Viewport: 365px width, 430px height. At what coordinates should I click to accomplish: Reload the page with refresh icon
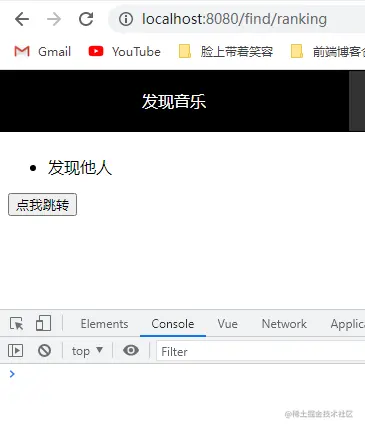pos(86,19)
